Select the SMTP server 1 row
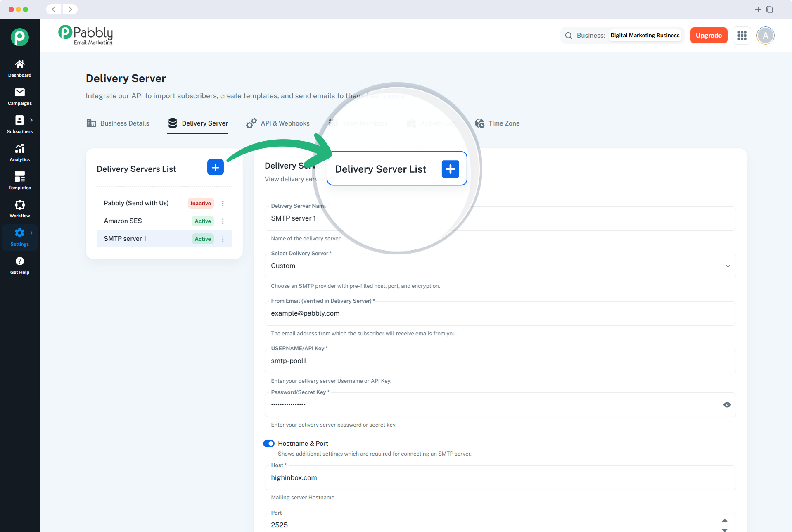This screenshot has width=792, height=532. pyautogui.click(x=164, y=239)
